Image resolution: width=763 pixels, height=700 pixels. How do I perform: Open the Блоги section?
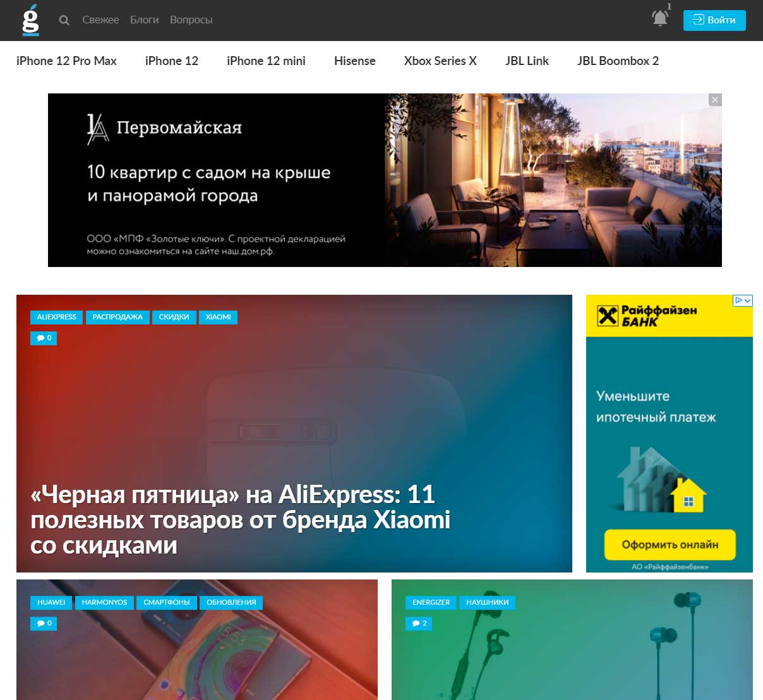click(x=145, y=20)
